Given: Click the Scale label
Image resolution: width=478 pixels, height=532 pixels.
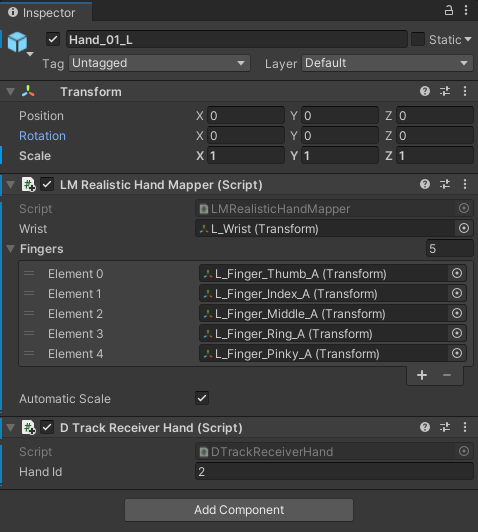Looking at the screenshot, I should click(35, 156).
